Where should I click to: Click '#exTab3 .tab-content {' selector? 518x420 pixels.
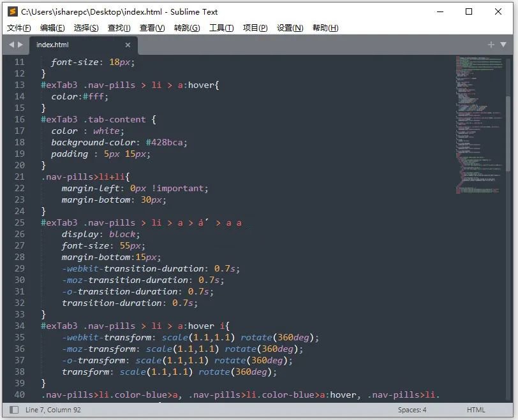(98, 119)
